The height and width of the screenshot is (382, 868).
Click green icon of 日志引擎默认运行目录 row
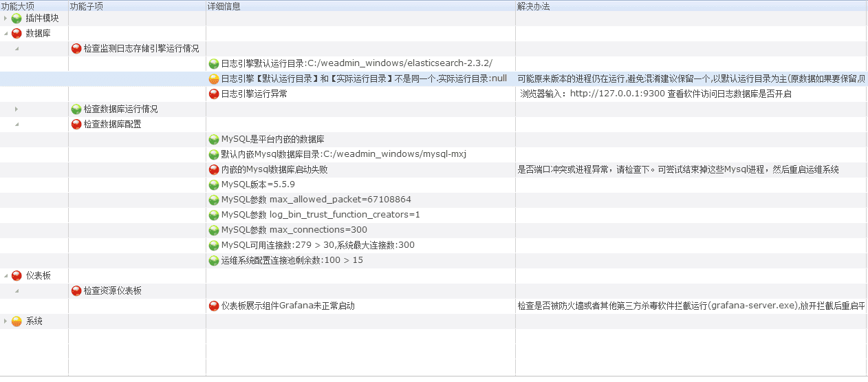pyautogui.click(x=214, y=64)
